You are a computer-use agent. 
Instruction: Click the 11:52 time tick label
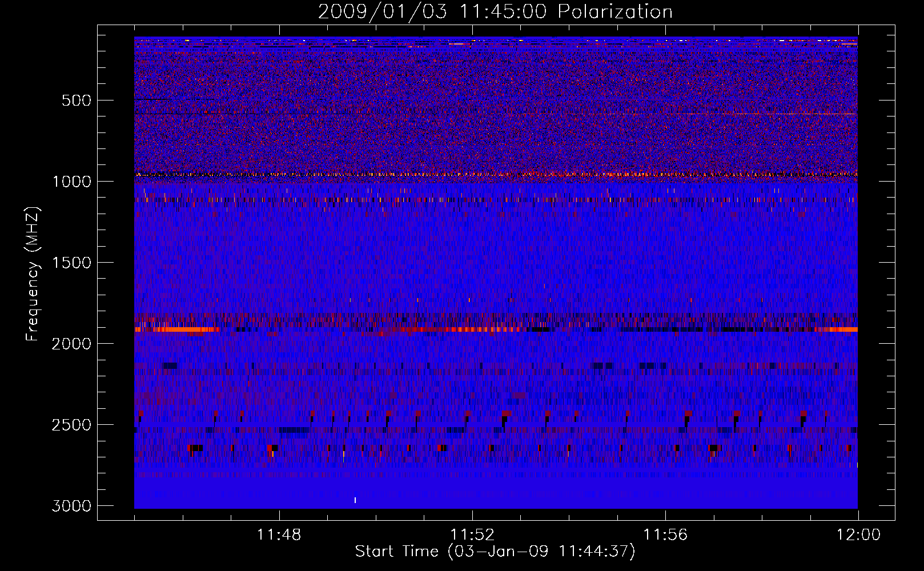click(x=472, y=535)
